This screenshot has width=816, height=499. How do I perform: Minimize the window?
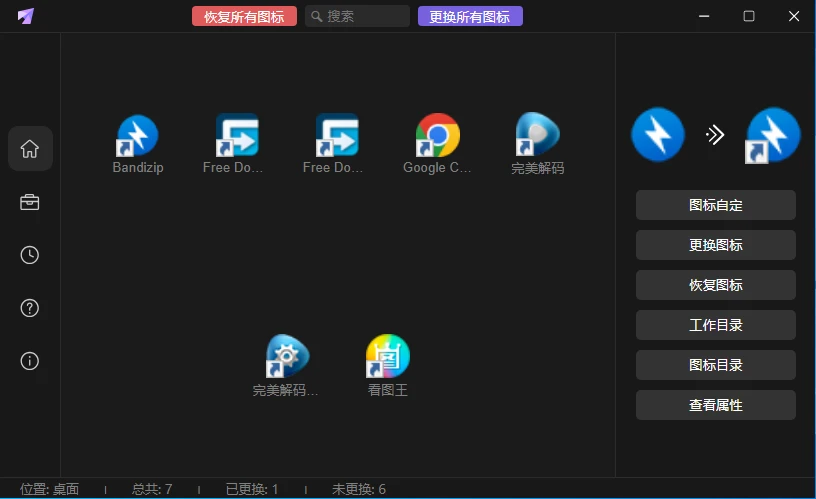(704, 16)
